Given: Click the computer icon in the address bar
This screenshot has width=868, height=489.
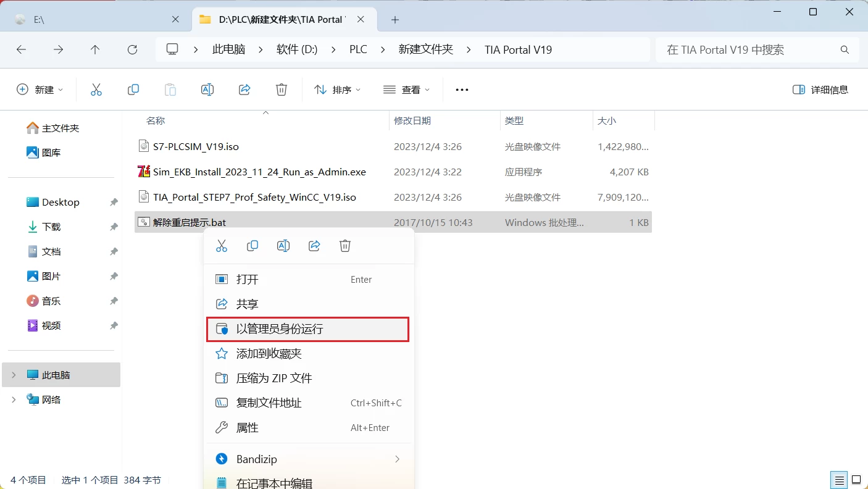Looking at the screenshot, I should click(172, 49).
